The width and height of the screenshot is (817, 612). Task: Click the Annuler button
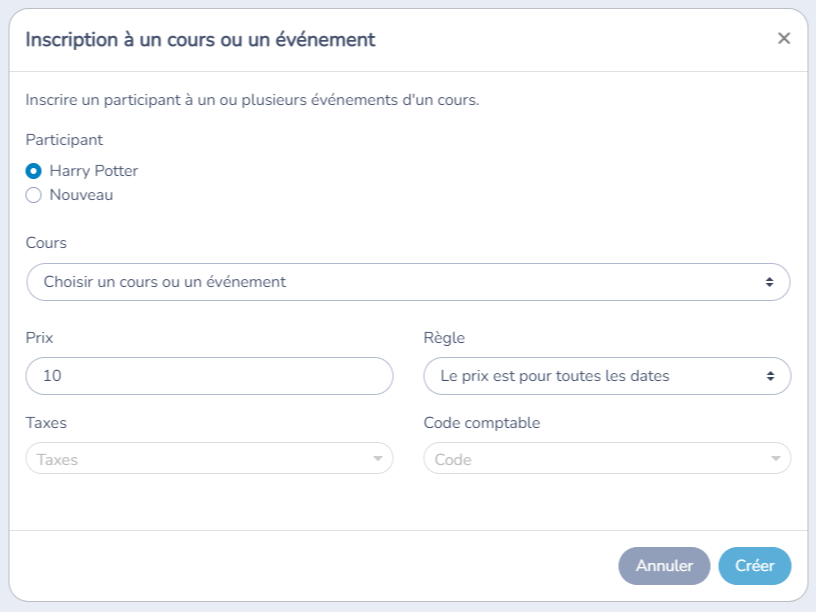[x=664, y=566]
